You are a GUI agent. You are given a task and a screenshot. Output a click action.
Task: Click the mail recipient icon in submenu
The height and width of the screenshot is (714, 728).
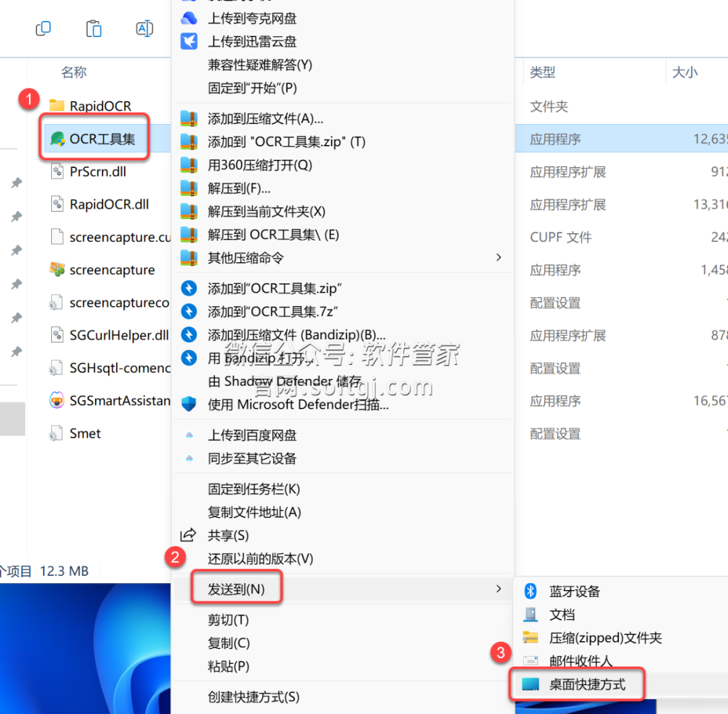[530, 660]
